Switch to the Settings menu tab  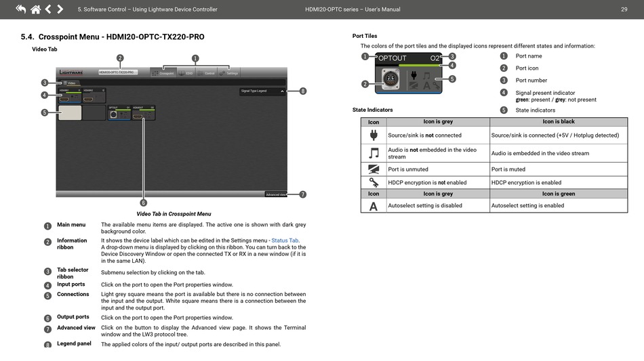click(228, 73)
